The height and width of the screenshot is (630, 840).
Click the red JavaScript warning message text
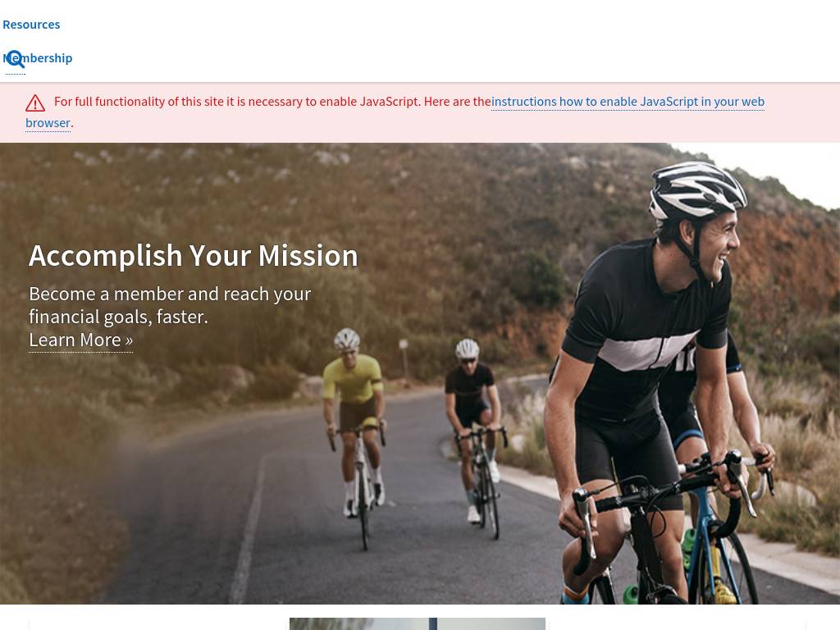click(x=272, y=102)
